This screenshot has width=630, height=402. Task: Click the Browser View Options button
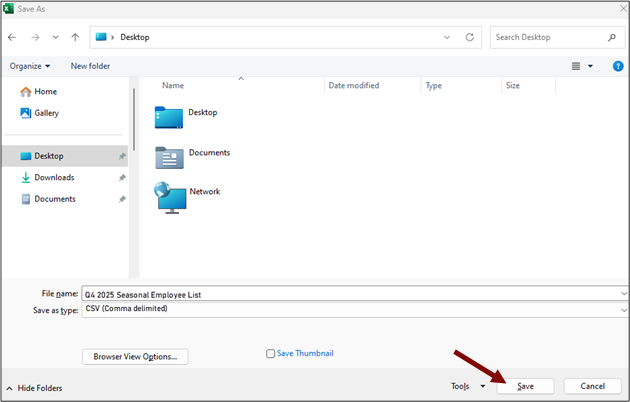(x=135, y=356)
